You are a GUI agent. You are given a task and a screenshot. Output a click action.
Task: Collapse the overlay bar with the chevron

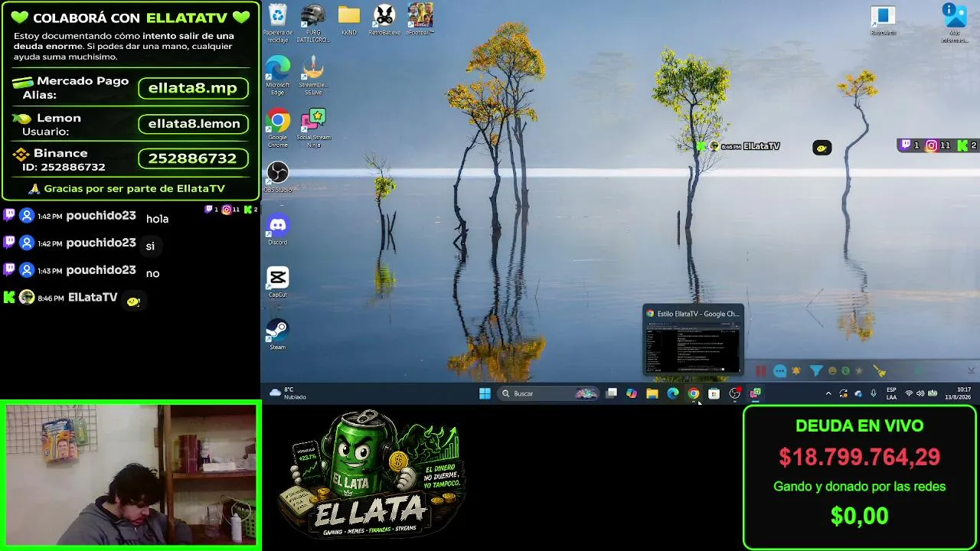tap(971, 370)
